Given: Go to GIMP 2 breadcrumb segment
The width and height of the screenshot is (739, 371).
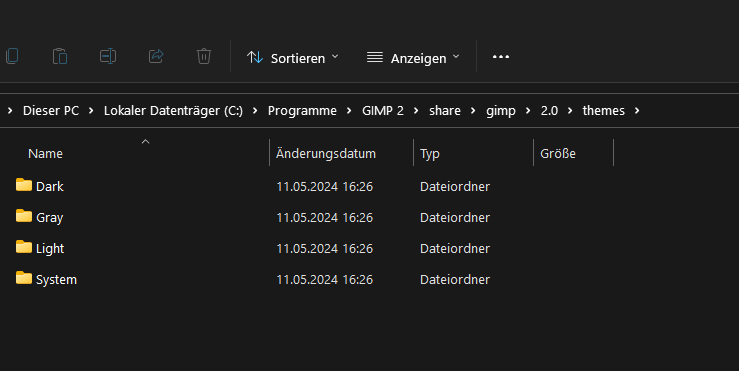Looking at the screenshot, I should click(x=383, y=111).
